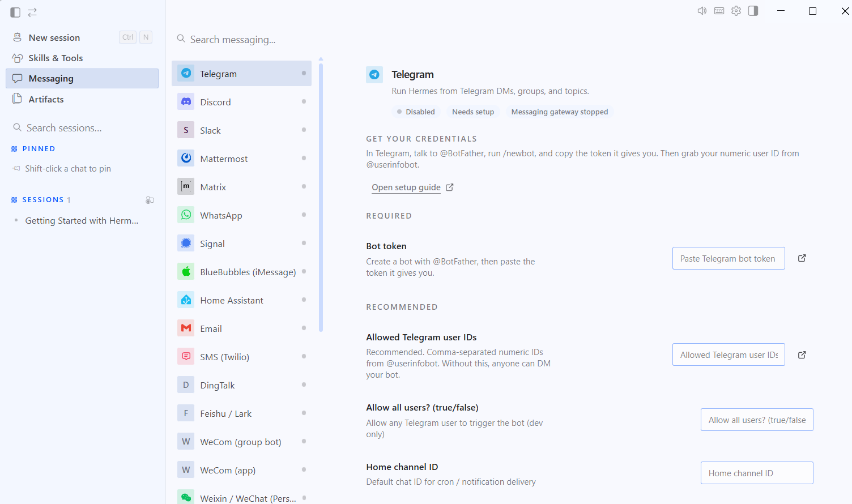
Task: Select Slack platform entry
Action: pos(241,130)
